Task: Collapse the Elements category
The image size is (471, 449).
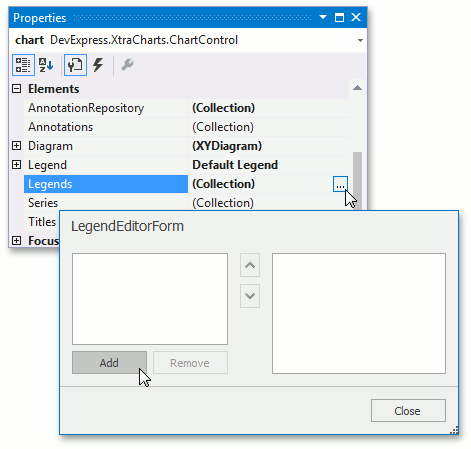Action: (x=16, y=89)
